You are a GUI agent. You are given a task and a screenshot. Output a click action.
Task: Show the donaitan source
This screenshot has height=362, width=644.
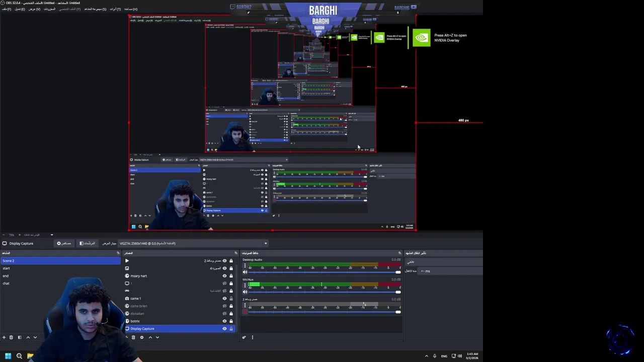(x=224, y=313)
